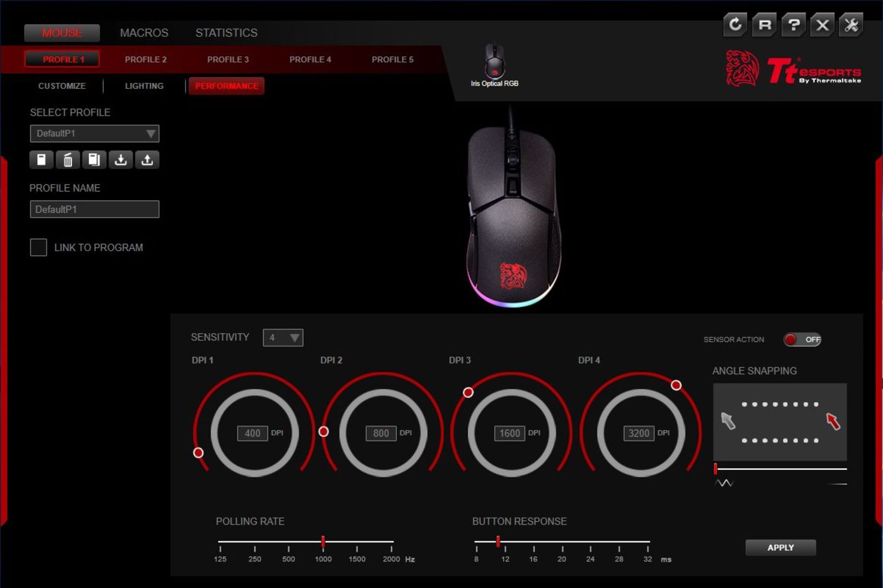Click the 1600 DPI value field
The image size is (883, 588).
point(510,434)
